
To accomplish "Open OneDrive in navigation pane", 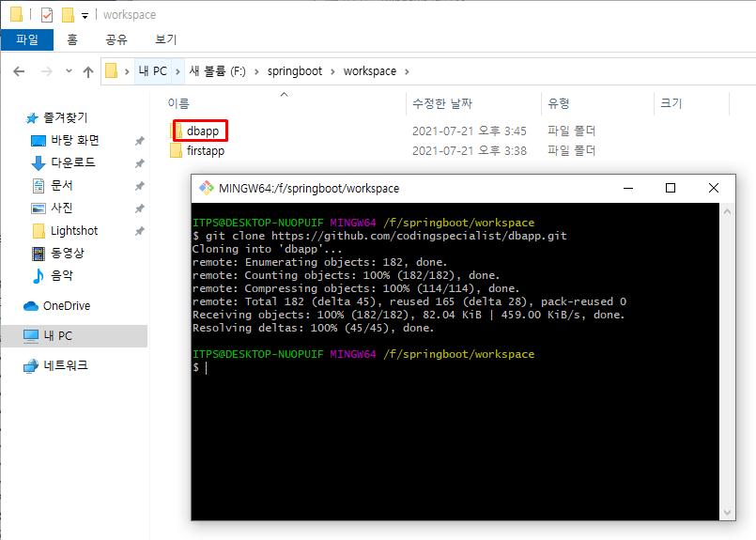I will coord(67,305).
